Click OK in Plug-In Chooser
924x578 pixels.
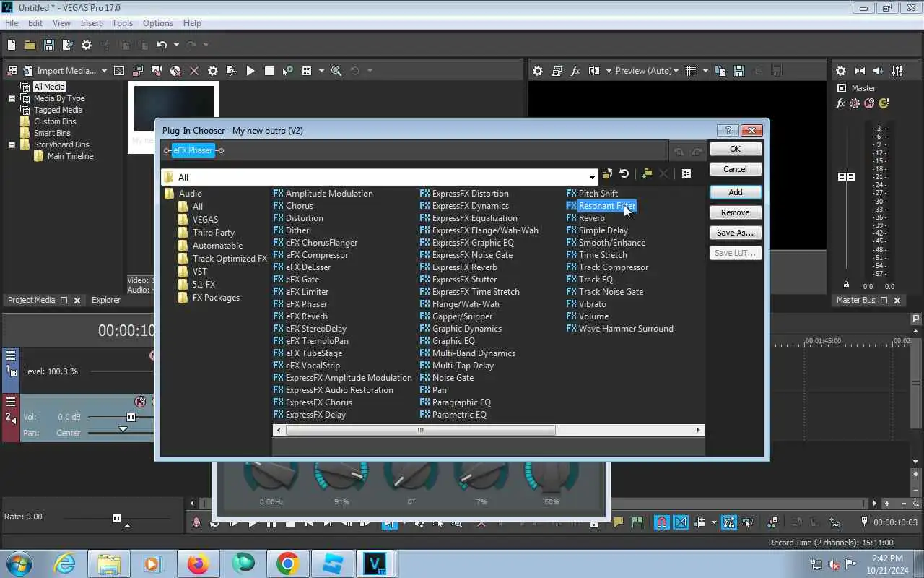pyautogui.click(x=735, y=149)
